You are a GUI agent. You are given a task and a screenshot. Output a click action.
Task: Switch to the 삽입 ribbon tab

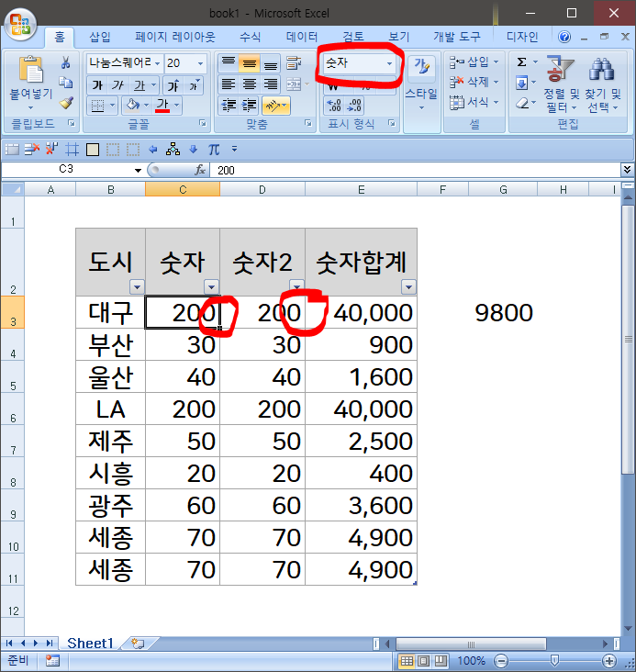(x=100, y=37)
